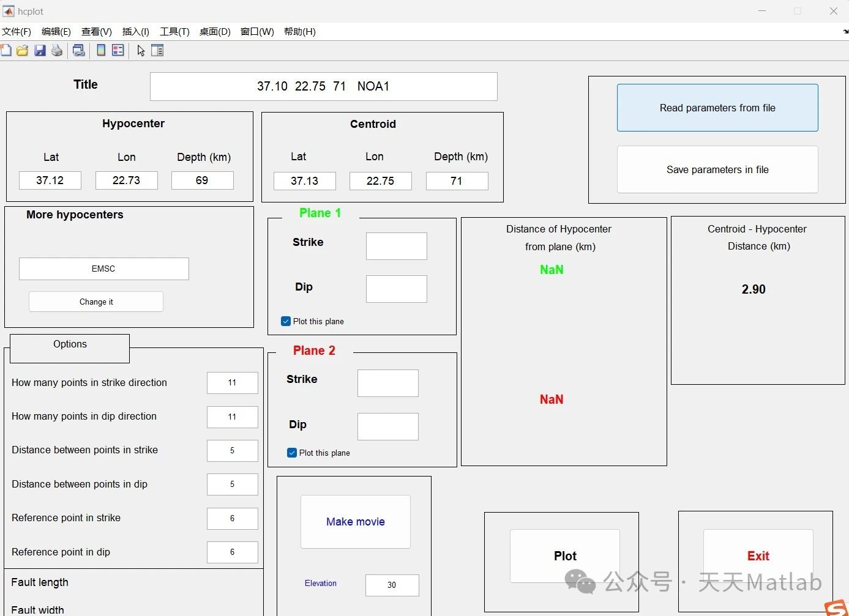Click Read parameters from file button
The image size is (849, 616).
pyautogui.click(x=717, y=108)
